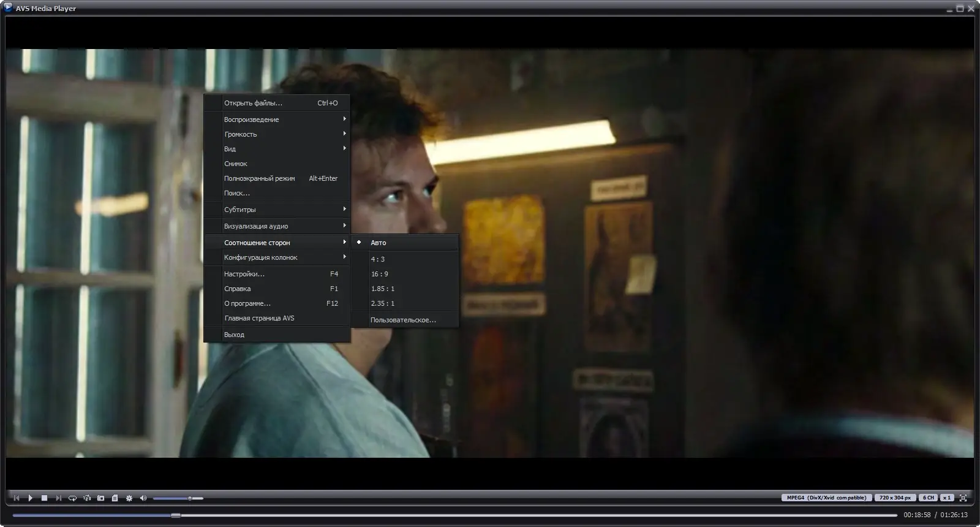The image size is (980, 527).
Task: Start playback with the play button
Action: pos(30,498)
